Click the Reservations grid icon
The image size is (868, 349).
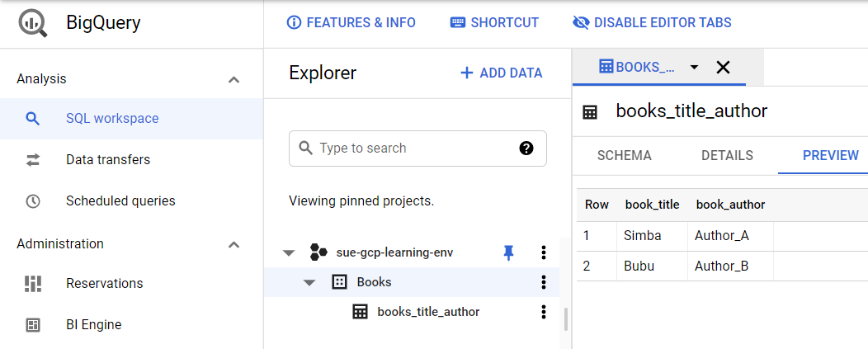pos(33,283)
